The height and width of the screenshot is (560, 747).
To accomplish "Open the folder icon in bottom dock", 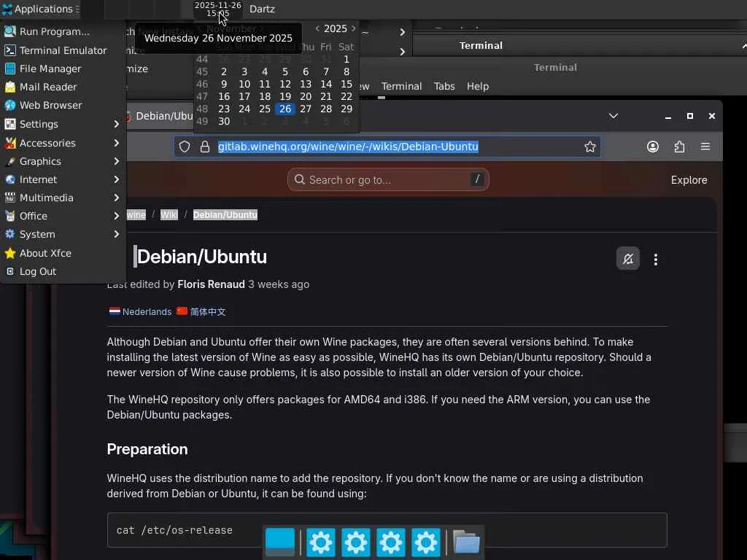I will coord(466,542).
